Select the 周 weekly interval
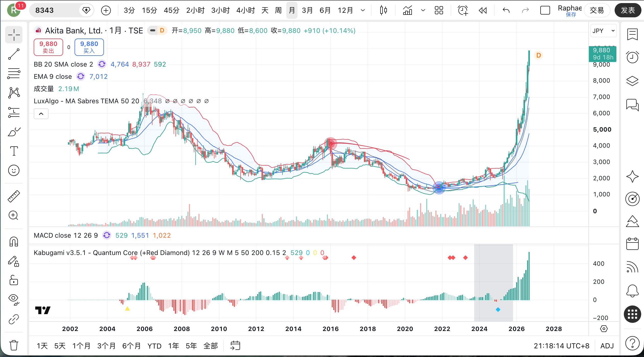The image size is (644, 357). click(x=278, y=10)
